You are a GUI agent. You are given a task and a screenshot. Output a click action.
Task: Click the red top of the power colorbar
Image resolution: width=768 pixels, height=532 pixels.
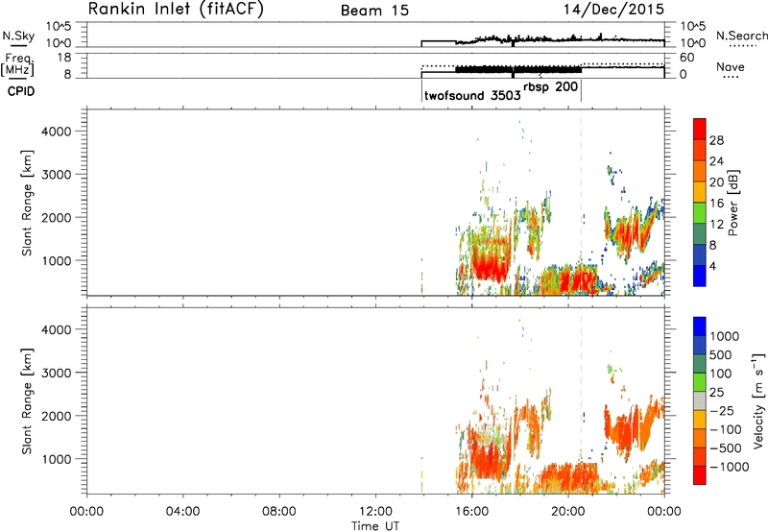(700, 128)
